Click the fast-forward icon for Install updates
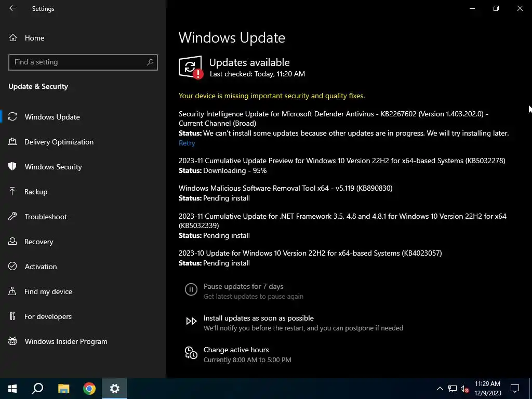Image resolution: width=532 pixels, height=399 pixels. (191, 321)
